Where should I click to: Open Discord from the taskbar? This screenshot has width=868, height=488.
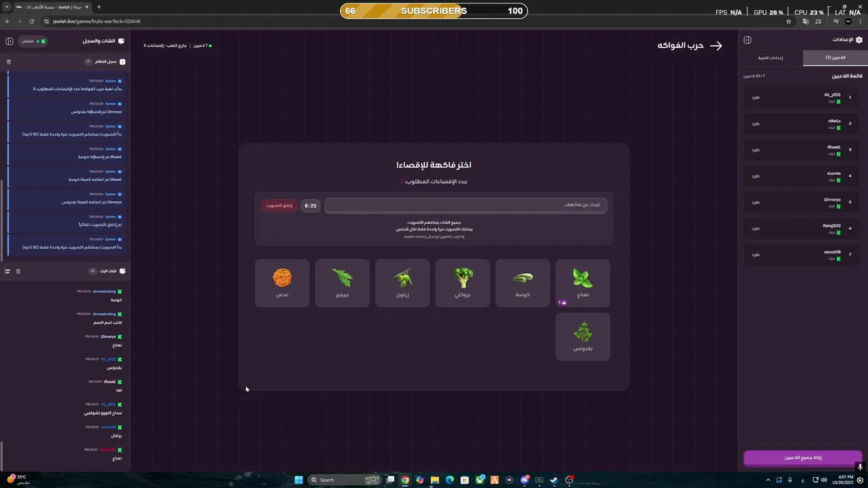tap(524, 480)
